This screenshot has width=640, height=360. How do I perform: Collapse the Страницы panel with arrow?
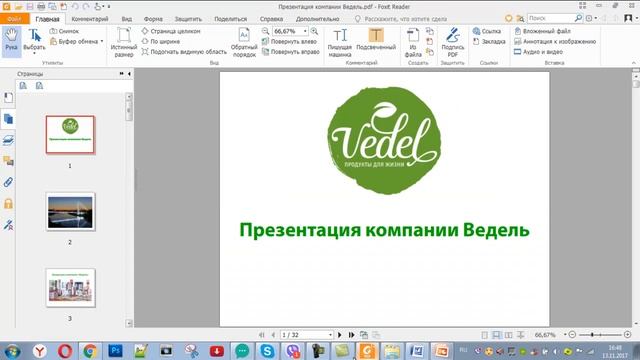tap(129, 74)
